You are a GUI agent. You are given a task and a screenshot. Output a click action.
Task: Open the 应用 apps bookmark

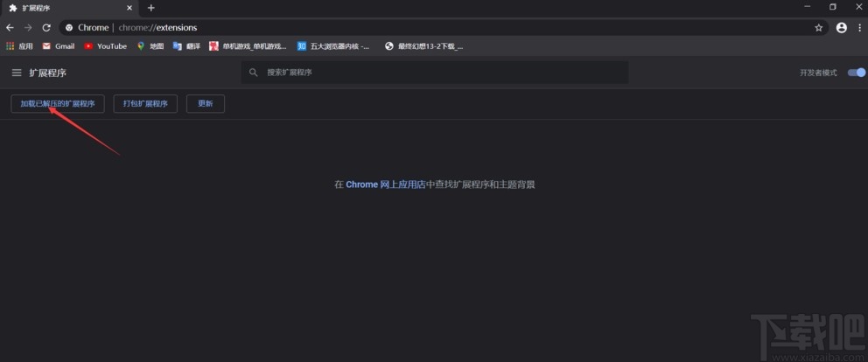coord(19,46)
